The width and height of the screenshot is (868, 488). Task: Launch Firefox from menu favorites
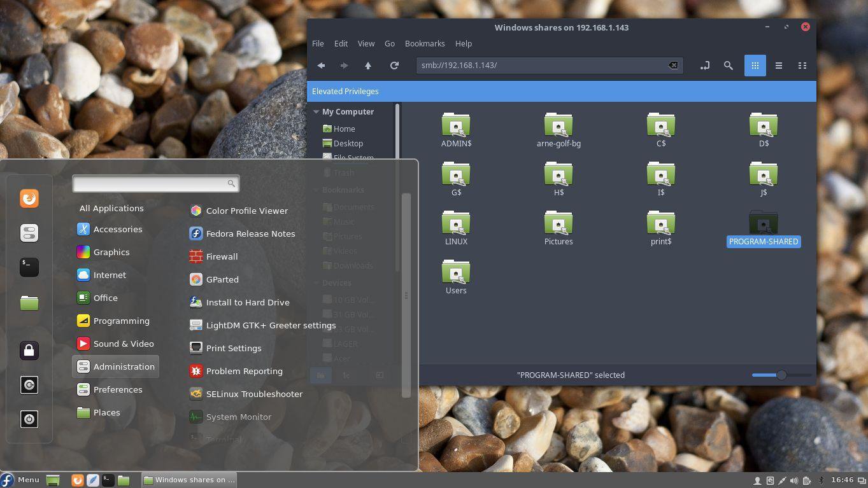29,199
